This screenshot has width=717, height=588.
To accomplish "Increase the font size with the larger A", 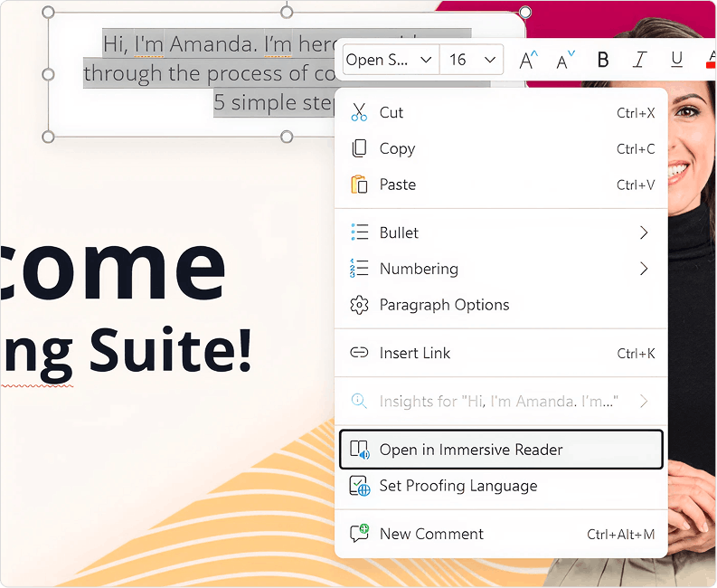I will click(529, 60).
